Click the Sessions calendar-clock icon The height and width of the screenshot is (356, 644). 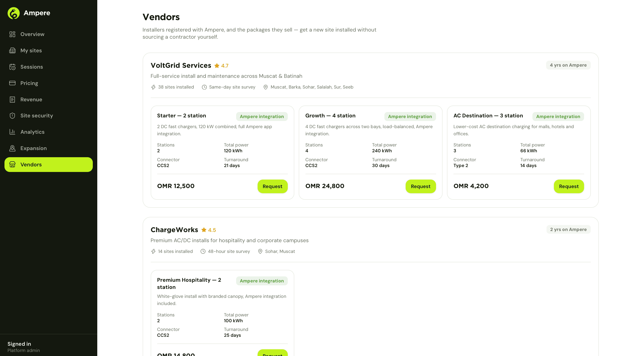(x=12, y=67)
